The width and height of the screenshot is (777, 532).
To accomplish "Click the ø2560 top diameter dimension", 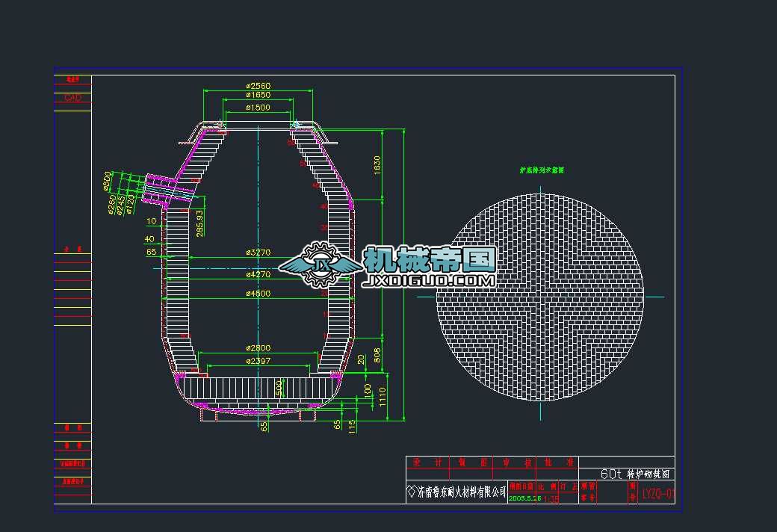I will point(258,86).
